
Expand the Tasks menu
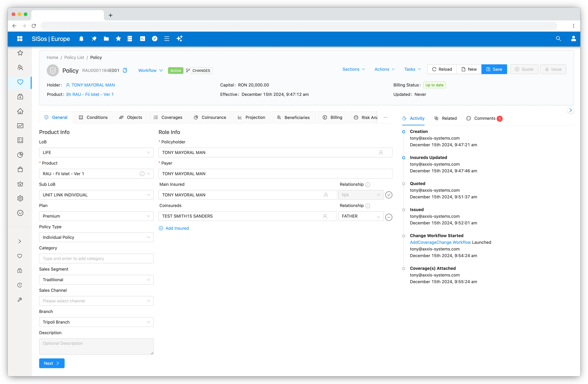click(x=412, y=69)
